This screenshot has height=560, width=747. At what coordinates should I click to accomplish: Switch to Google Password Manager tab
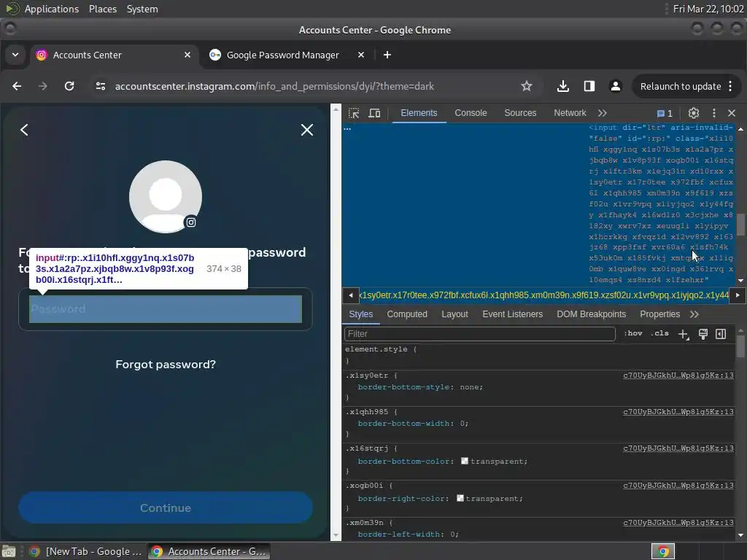click(282, 55)
